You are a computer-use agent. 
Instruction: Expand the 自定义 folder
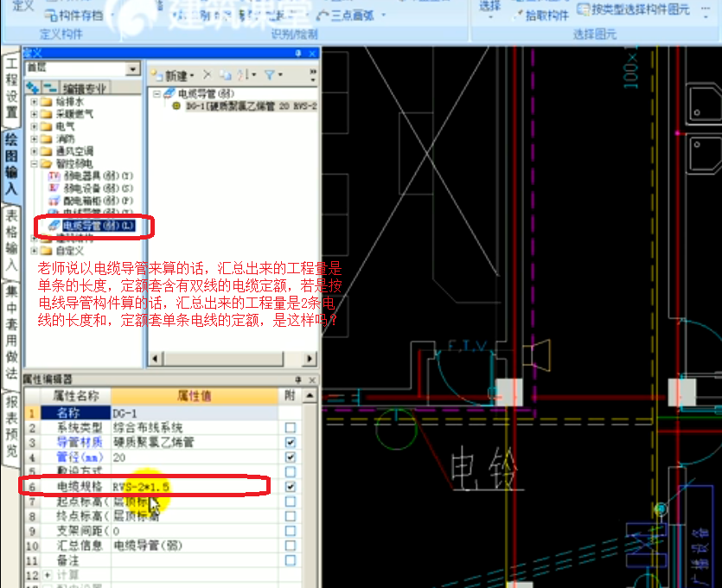[34, 251]
